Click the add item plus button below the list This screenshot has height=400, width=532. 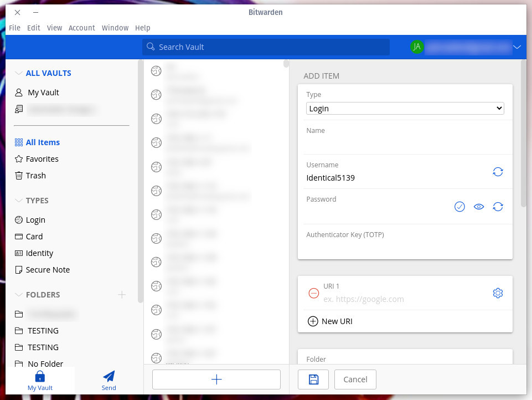(x=216, y=380)
